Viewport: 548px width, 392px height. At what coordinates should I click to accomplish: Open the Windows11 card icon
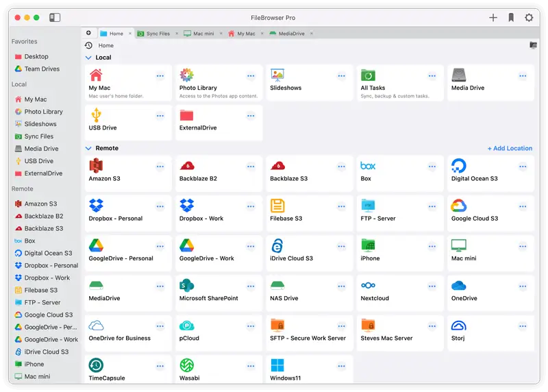pyautogui.click(x=277, y=365)
